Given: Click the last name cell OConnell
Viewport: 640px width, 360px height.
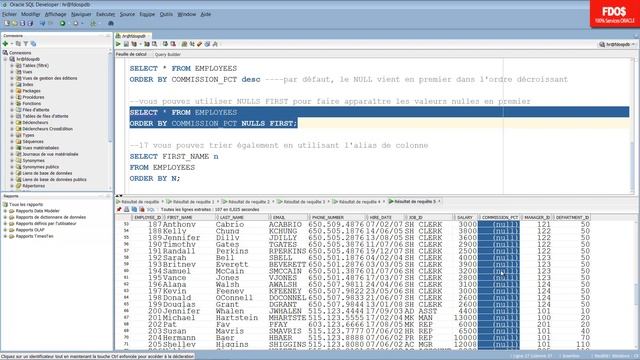Looking at the screenshot, I should pyautogui.click(x=234, y=298).
